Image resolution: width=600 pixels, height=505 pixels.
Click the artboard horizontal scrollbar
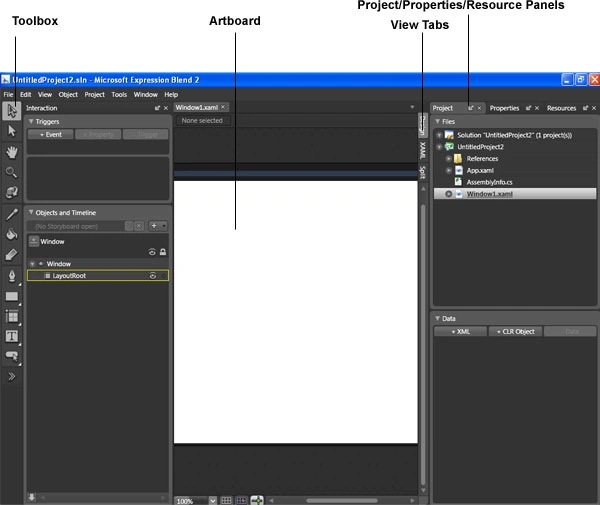pos(341,500)
